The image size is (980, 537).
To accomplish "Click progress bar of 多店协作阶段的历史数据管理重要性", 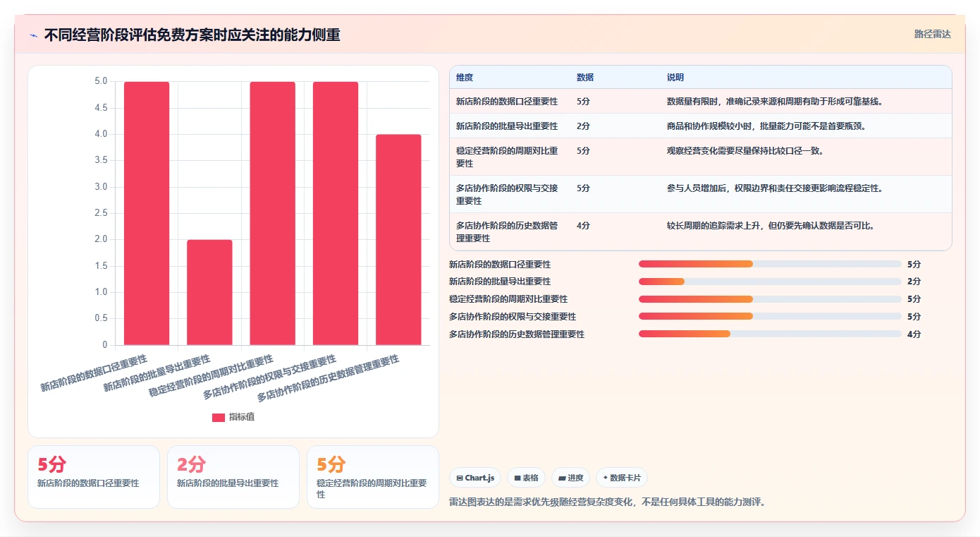I will (x=770, y=334).
